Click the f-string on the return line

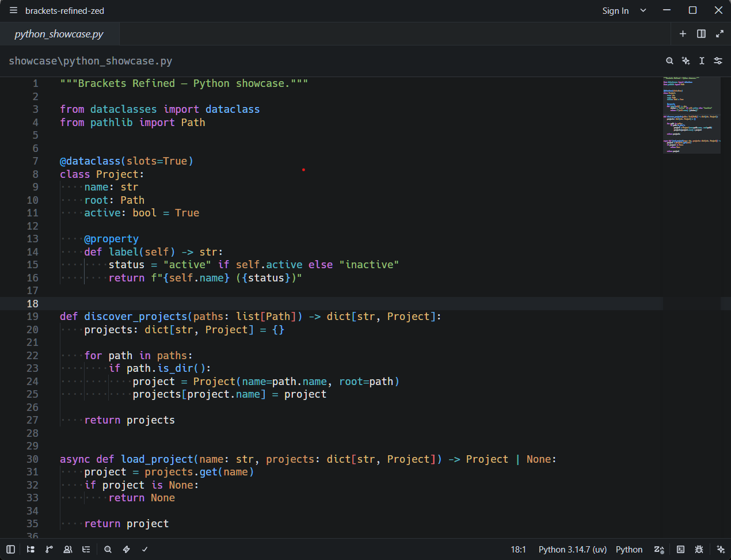tap(226, 277)
